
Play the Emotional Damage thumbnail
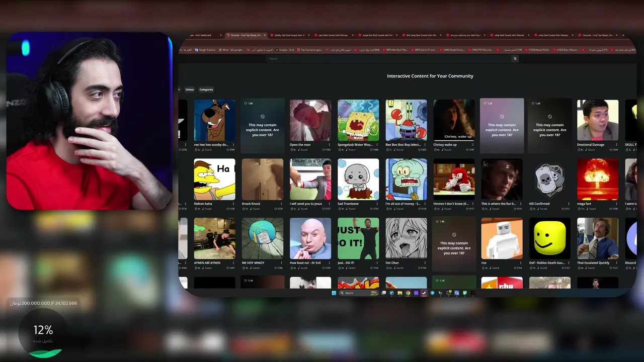(x=598, y=120)
